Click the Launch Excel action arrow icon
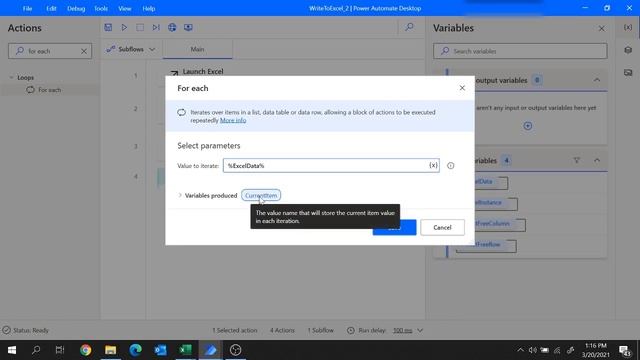 [174, 73]
